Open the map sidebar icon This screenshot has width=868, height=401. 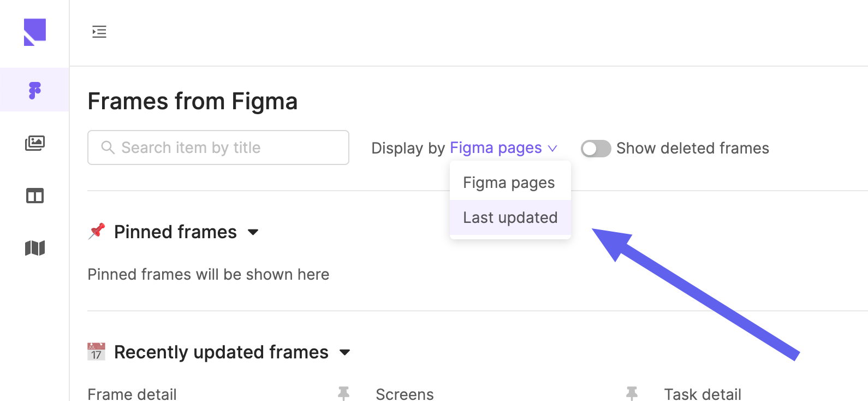tap(35, 248)
